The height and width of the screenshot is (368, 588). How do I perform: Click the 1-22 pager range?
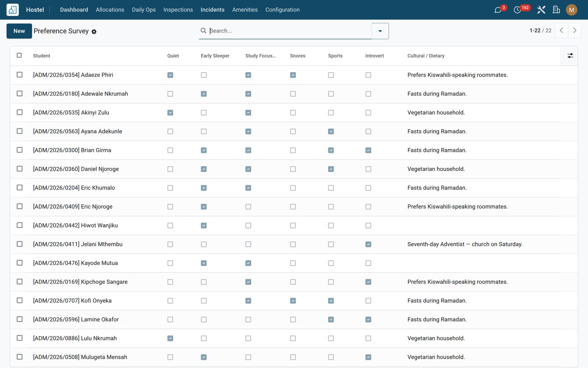point(535,31)
